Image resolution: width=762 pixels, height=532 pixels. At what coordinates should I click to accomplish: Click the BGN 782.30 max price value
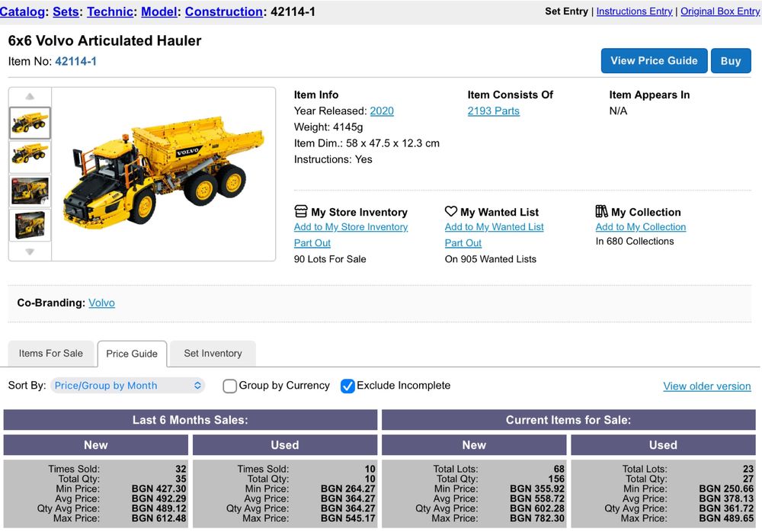(537, 518)
